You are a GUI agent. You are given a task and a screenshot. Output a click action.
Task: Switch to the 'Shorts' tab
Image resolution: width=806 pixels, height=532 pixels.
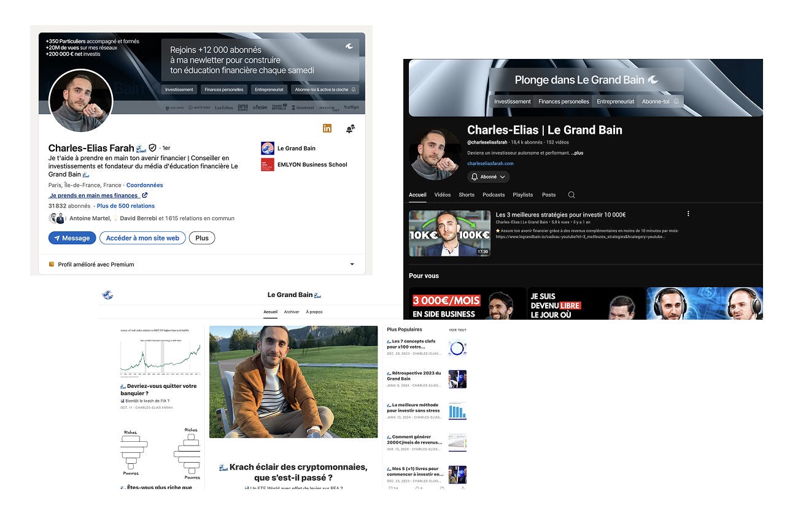[467, 195]
